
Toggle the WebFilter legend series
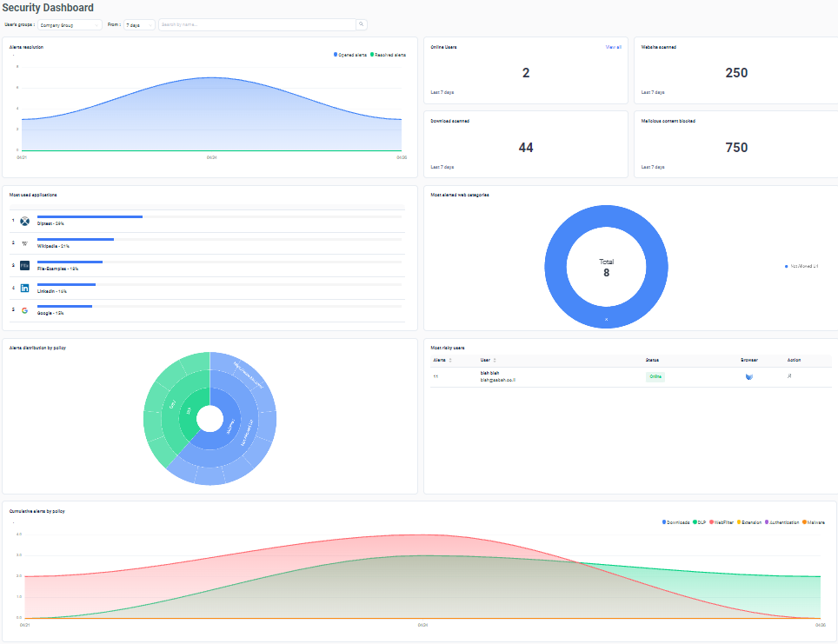tap(722, 522)
